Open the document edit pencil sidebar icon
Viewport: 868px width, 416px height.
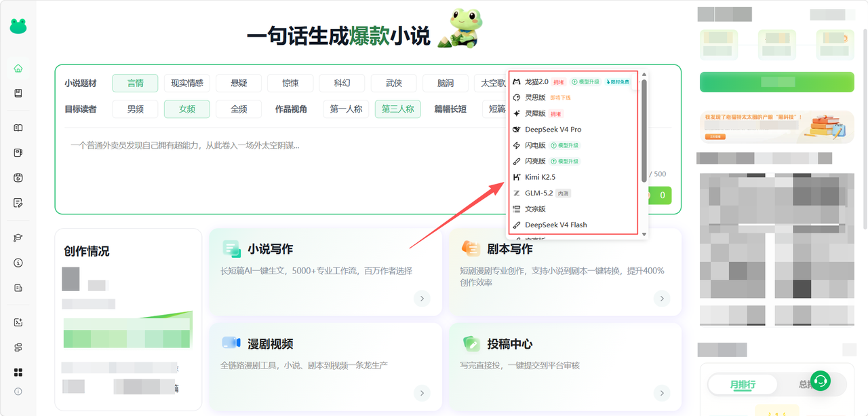coord(18,203)
